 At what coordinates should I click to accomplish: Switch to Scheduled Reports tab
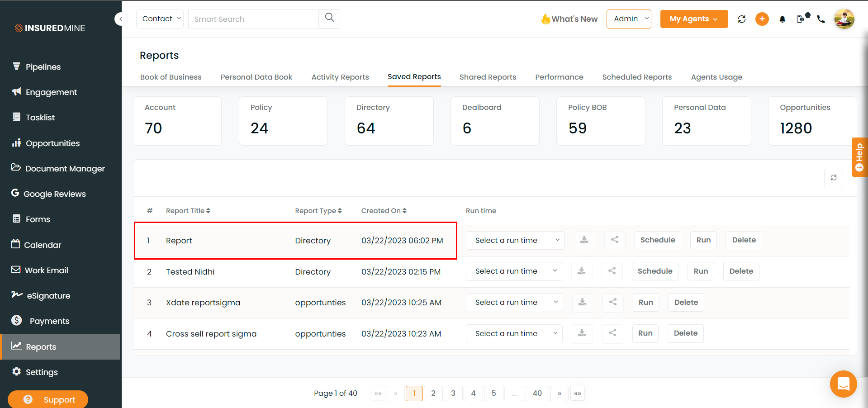coord(637,77)
